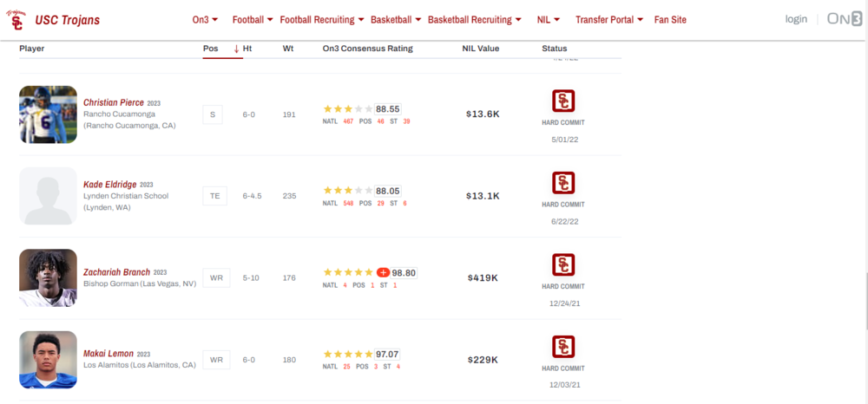
Task: Click the red sort arrow beside Pos
Action: [236, 49]
